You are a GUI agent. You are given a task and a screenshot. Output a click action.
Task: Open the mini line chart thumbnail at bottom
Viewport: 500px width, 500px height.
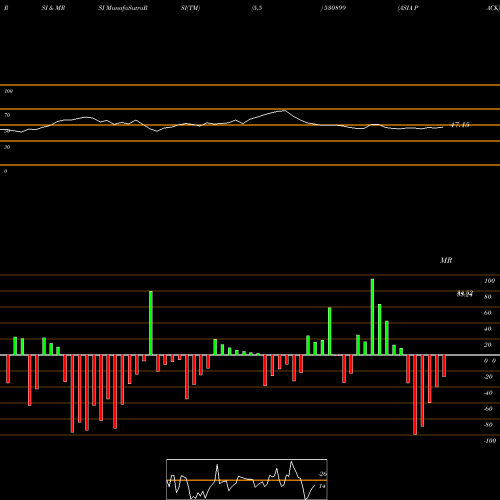point(247,479)
